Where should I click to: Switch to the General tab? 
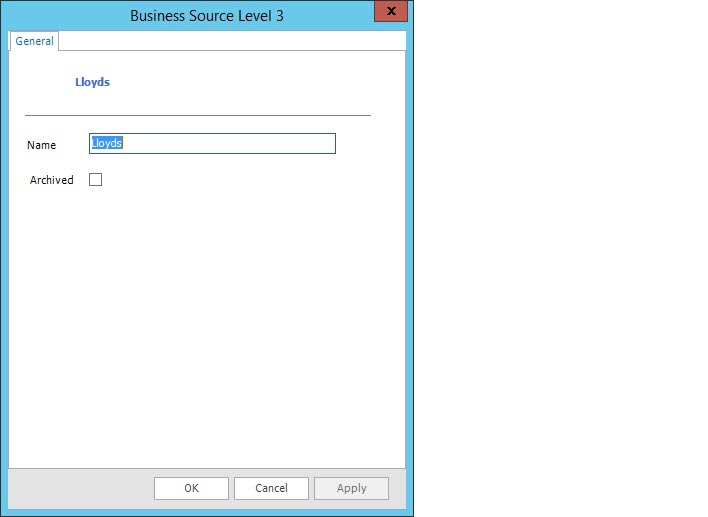pos(34,41)
